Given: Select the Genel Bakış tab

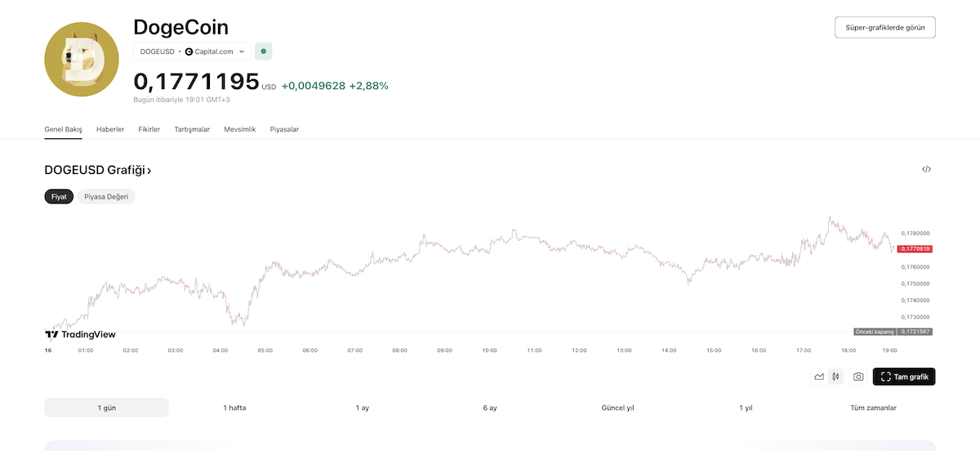Looking at the screenshot, I should [63, 129].
